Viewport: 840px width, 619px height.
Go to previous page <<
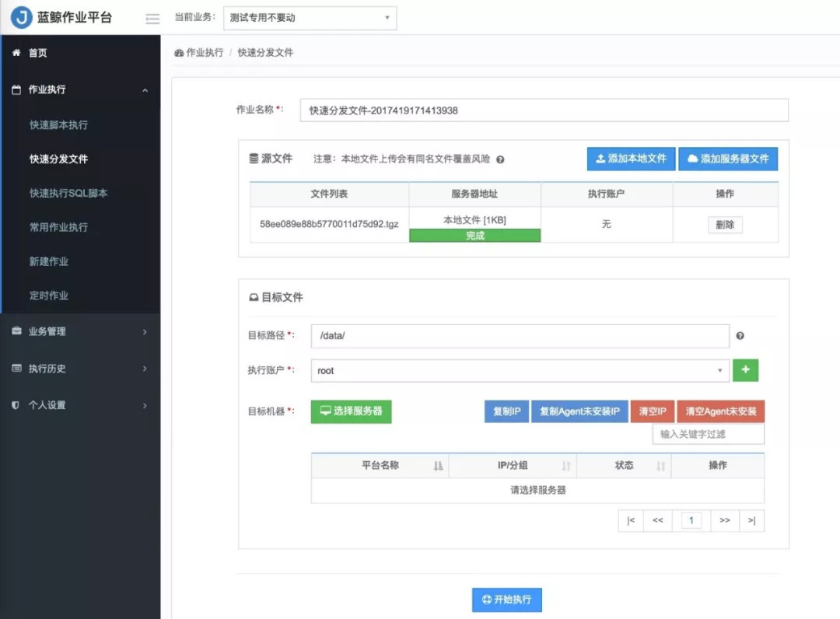(x=658, y=520)
